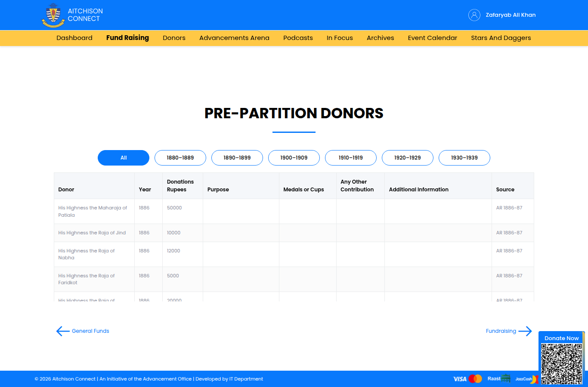Click the 10000 donation amount
The image size is (588, 387).
point(173,233)
